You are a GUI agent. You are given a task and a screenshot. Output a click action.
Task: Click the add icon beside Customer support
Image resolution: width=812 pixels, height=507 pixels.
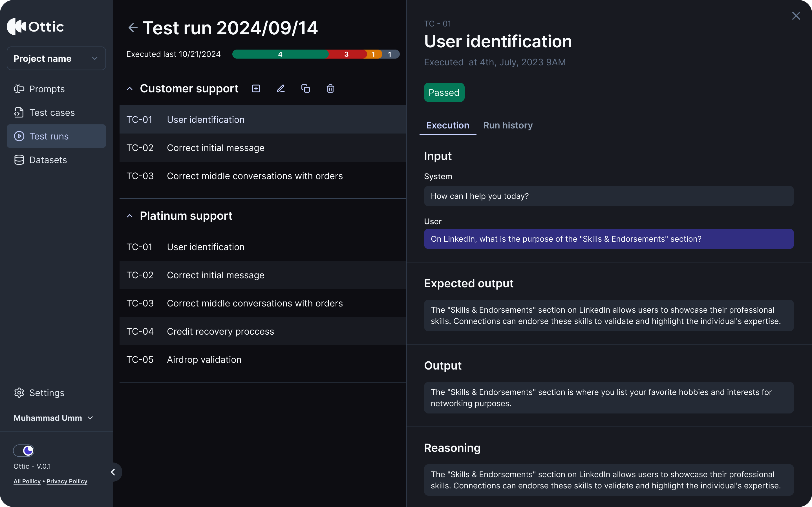tap(256, 88)
